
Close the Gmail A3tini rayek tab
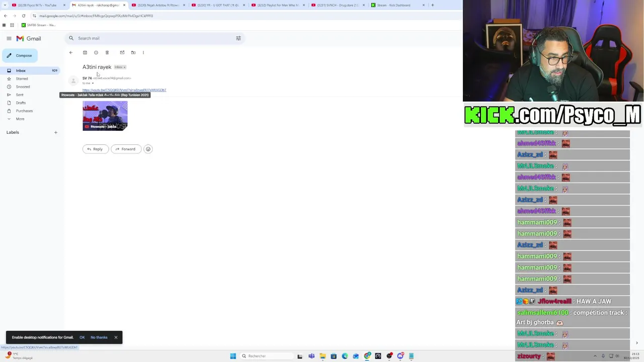[124, 5]
